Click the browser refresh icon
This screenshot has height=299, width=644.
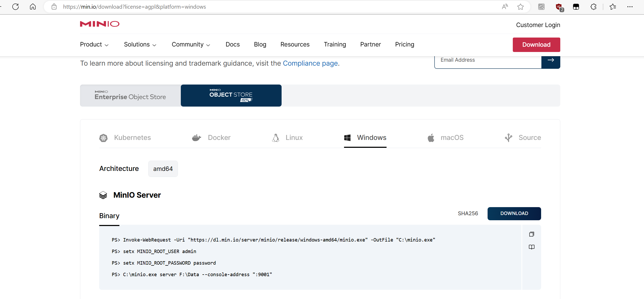click(15, 7)
